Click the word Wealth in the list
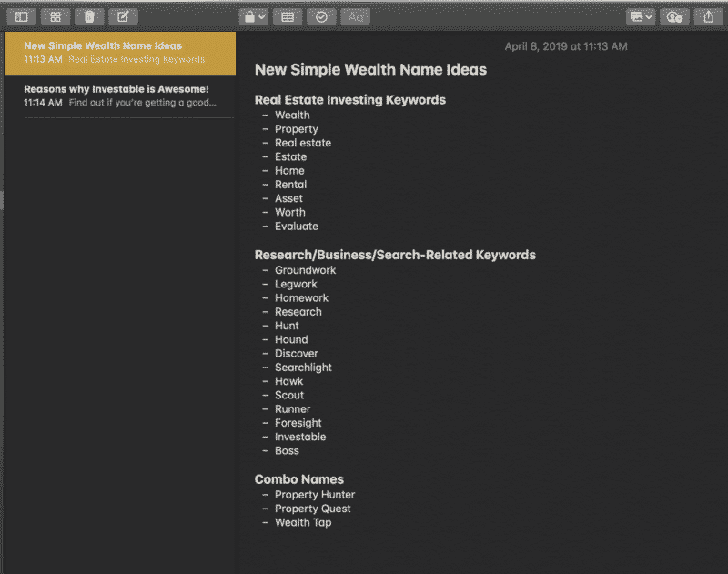 point(292,116)
